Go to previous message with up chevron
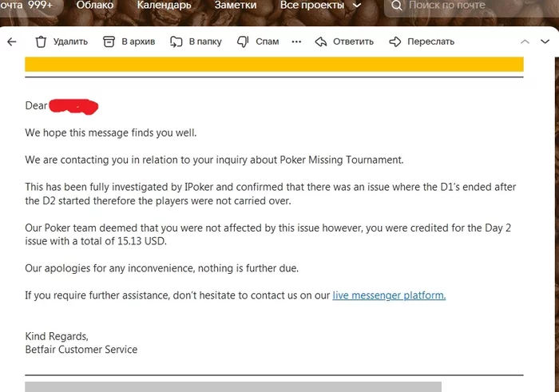The height and width of the screenshot is (392, 559). pos(525,42)
